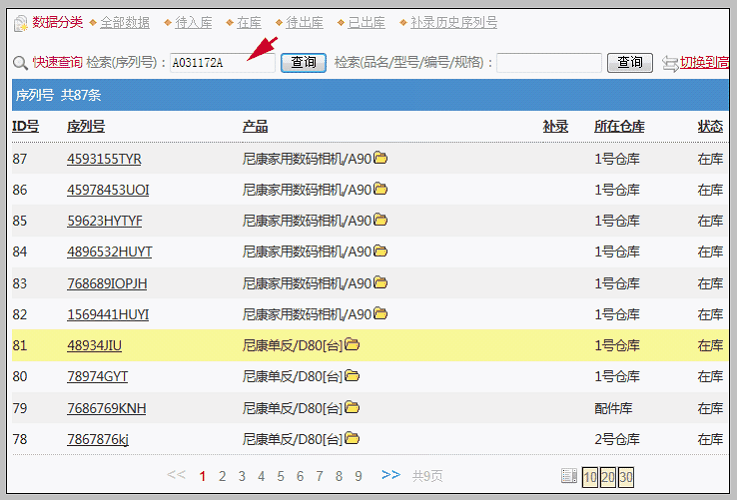Open folder icon for serial 59623HYTYF
Image resolution: width=738 pixels, height=501 pixels.
tap(381, 220)
